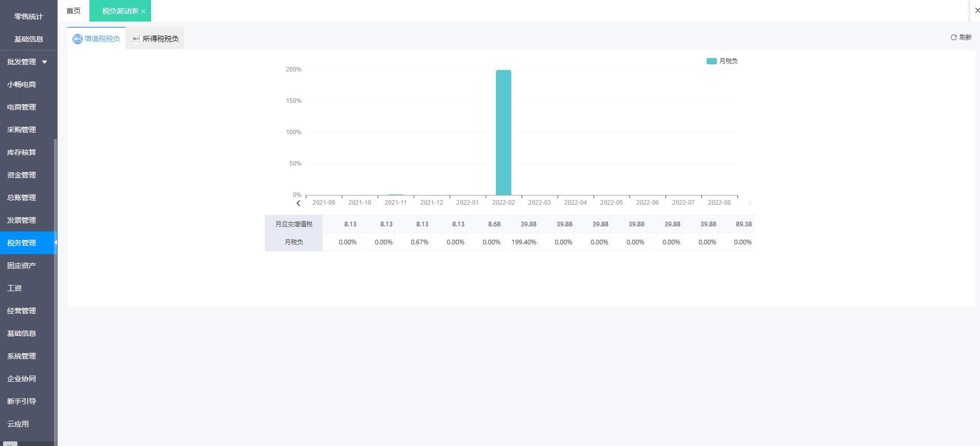Click the 刷新 button
980x446 pixels.
961,38
